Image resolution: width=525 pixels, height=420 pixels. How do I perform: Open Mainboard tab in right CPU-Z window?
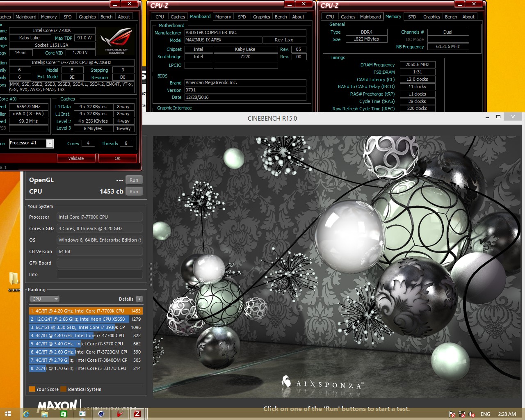(370, 17)
